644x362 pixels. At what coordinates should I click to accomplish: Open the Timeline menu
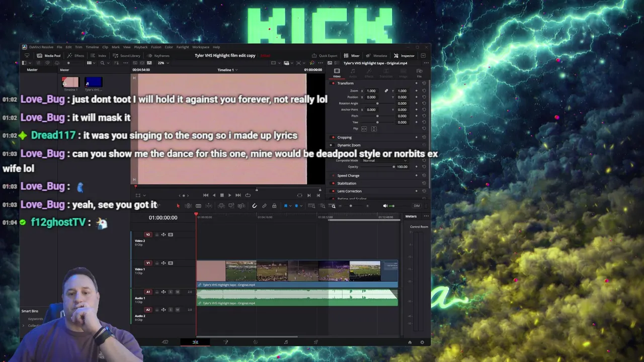tap(92, 47)
